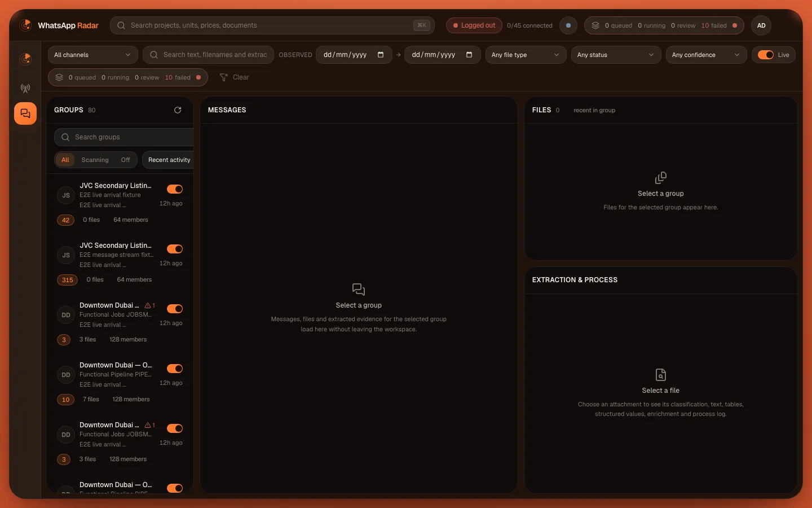Open the Any confidence dropdown
The height and width of the screenshot is (508, 812).
706,55
